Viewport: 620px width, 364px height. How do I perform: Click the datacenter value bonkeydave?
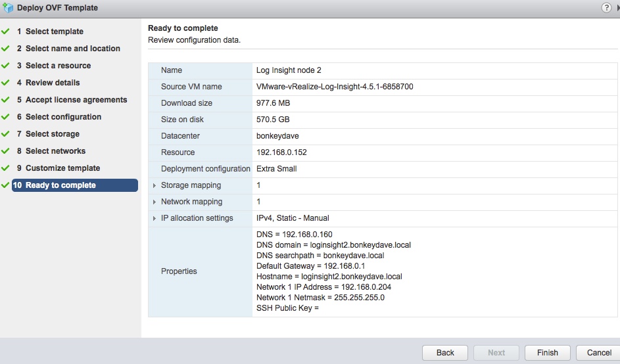277,136
